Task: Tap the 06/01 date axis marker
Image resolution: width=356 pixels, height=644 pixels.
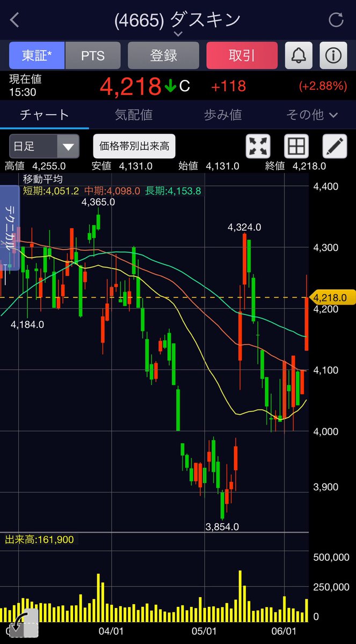Action: (284, 631)
